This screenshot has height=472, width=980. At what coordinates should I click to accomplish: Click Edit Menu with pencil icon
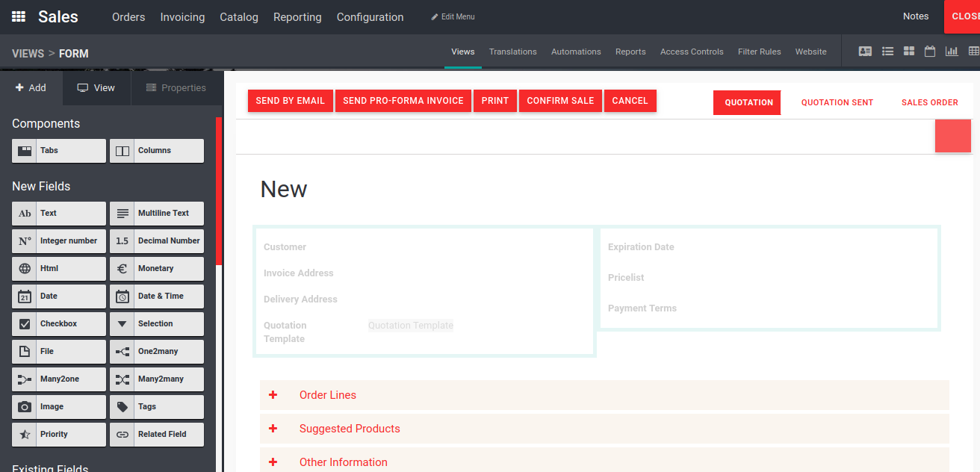pos(453,16)
